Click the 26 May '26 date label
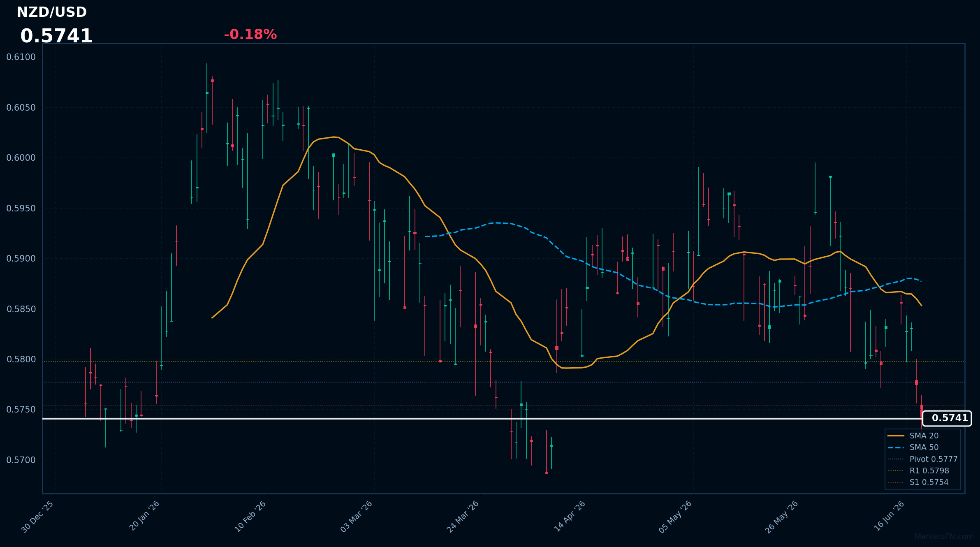Screen dimensions: 980x547 [x=782, y=517]
